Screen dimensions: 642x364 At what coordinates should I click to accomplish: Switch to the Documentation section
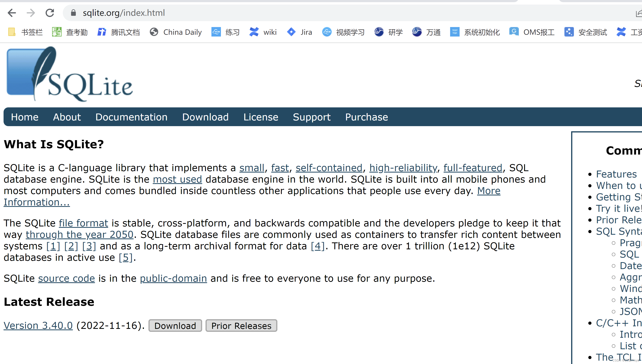[131, 117]
